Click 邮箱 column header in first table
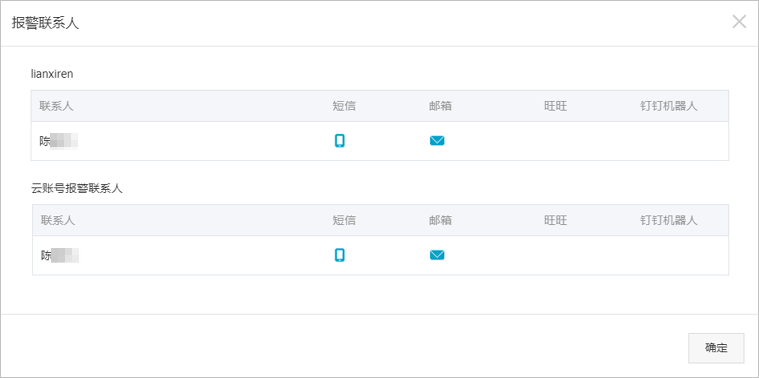The width and height of the screenshot is (759, 378). tap(440, 106)
